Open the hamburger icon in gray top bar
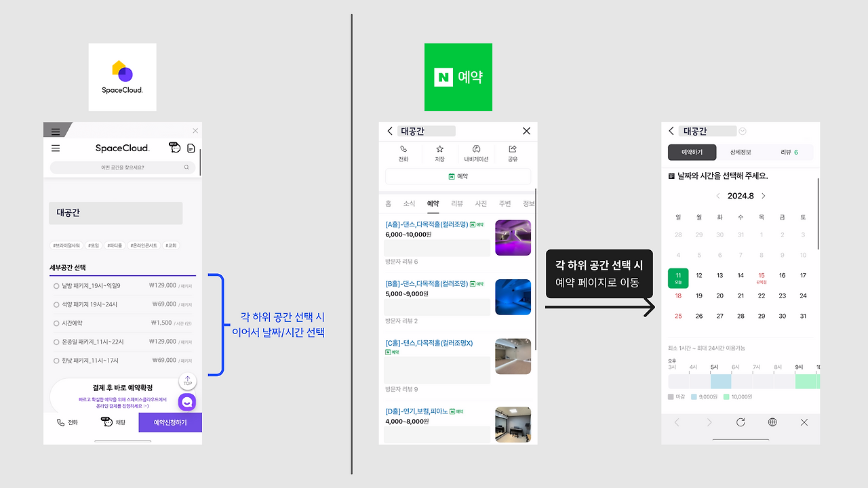The image size is (868, 488). pyautogui.click(x=56, y=132)
